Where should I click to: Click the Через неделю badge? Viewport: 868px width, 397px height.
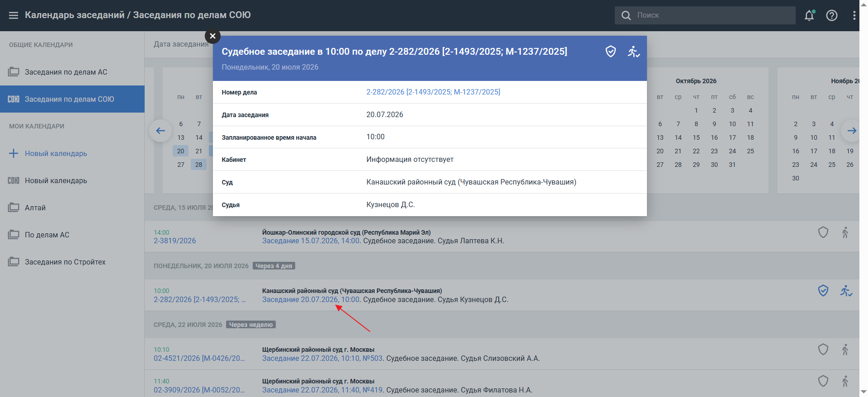(x=251, y=325)
